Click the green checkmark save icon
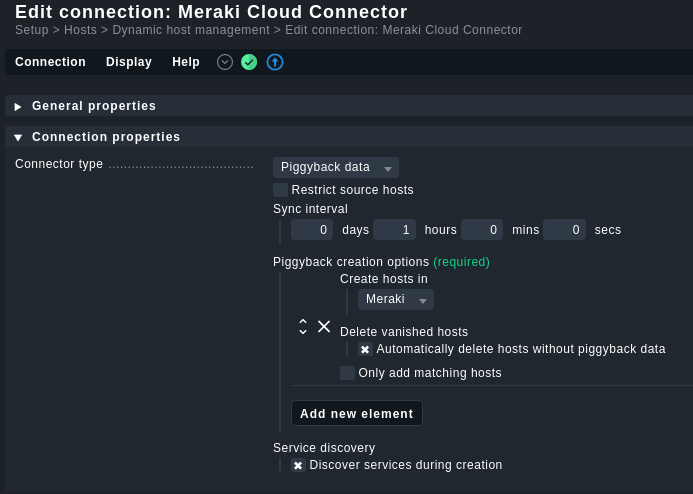 pyautogui.click(x=249, y=62)
